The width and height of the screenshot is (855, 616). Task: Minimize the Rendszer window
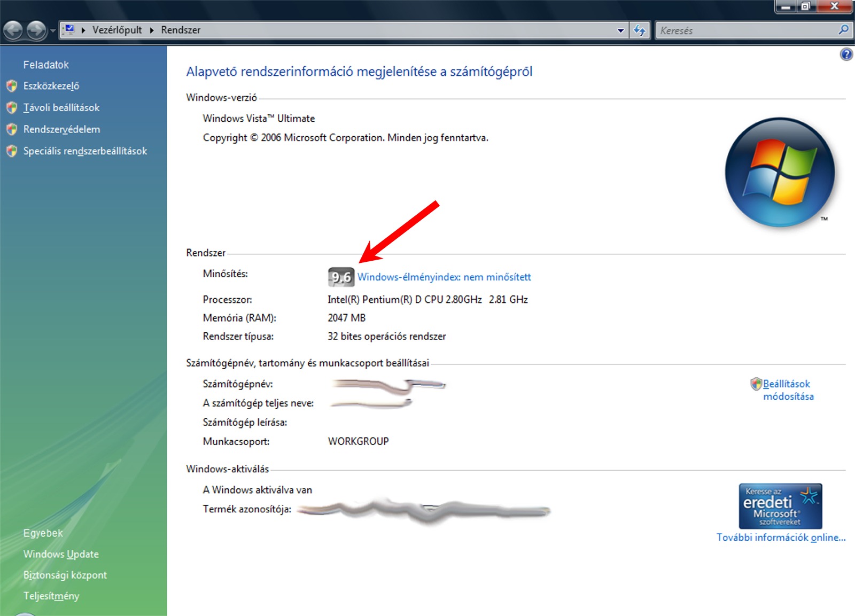point(786,6)
